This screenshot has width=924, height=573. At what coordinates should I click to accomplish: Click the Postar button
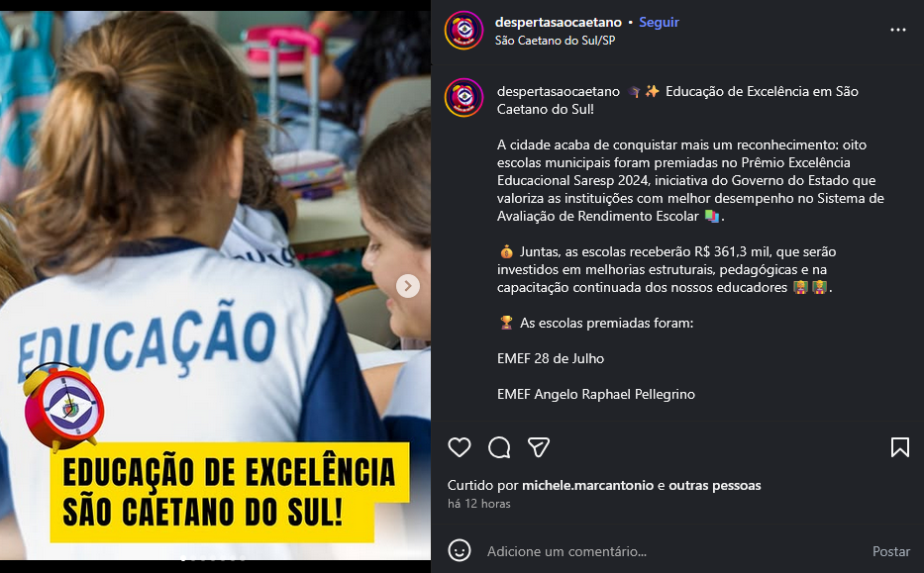tap(891, 551)
